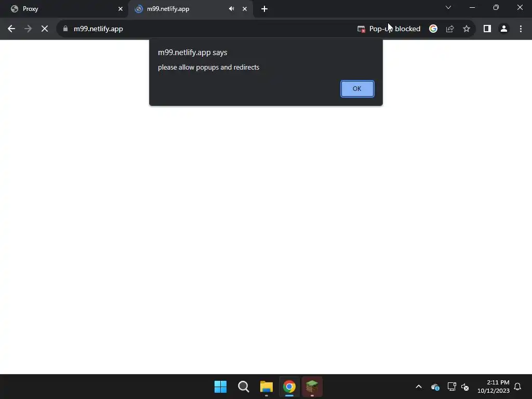Toggle the Chrome side panel
This screenshot has width=532, height=399.
click(x=487, y=29)
